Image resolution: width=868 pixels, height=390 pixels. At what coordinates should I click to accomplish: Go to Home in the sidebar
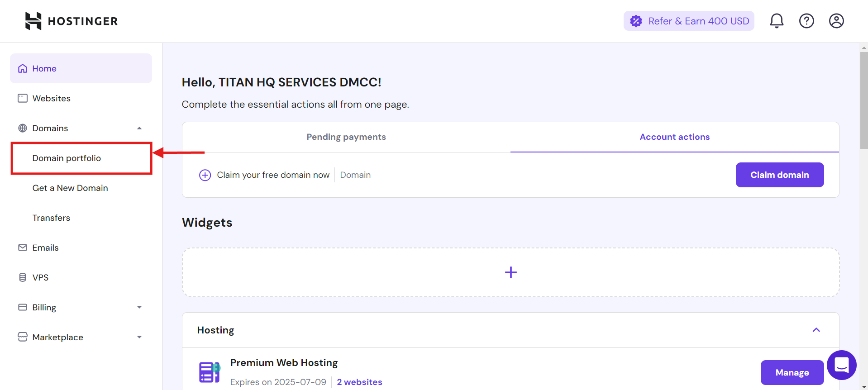[81, 68]
